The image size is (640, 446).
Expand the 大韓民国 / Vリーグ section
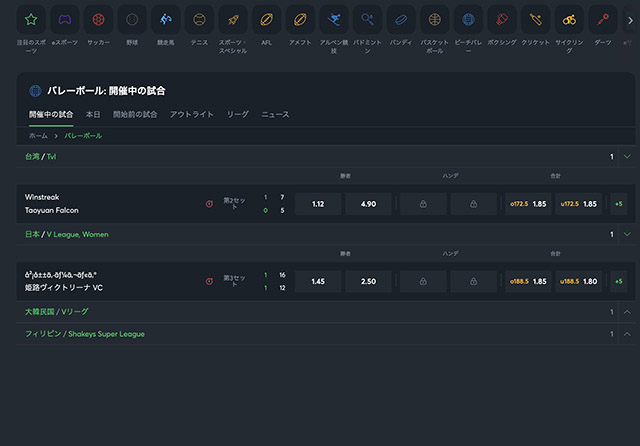627,312
